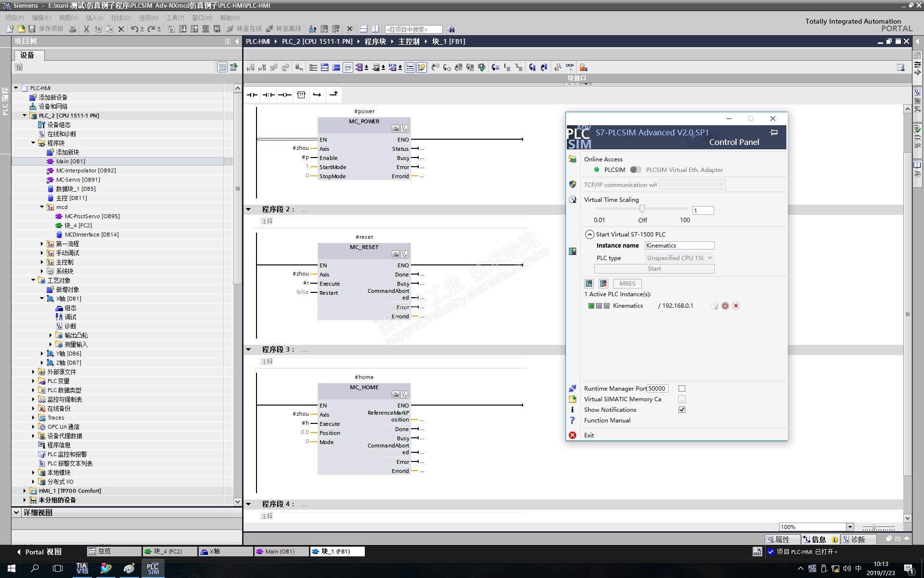Click the empty box instruction icon
This screenshot has height=578, width=924.
(x=301, y=95)
